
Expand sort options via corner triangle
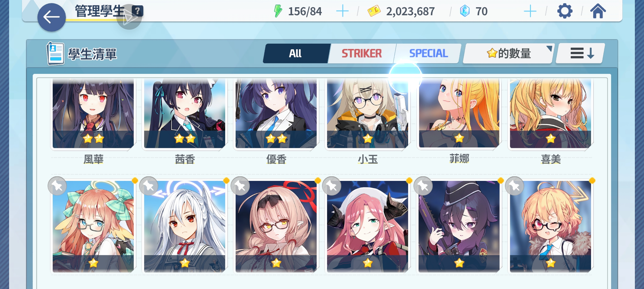click(x=549, y=48)
